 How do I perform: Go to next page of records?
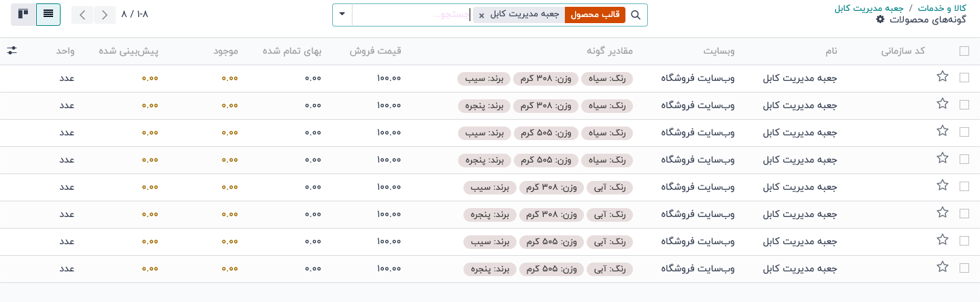coord(105,14)
